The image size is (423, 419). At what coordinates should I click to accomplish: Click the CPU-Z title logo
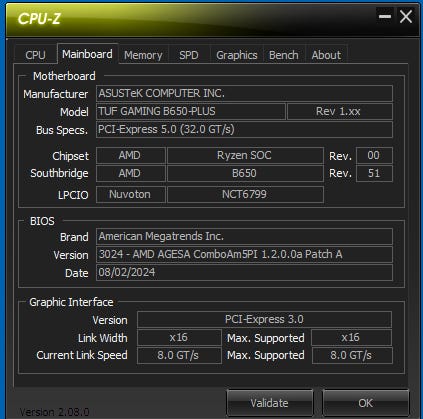(x=39, y=19)
